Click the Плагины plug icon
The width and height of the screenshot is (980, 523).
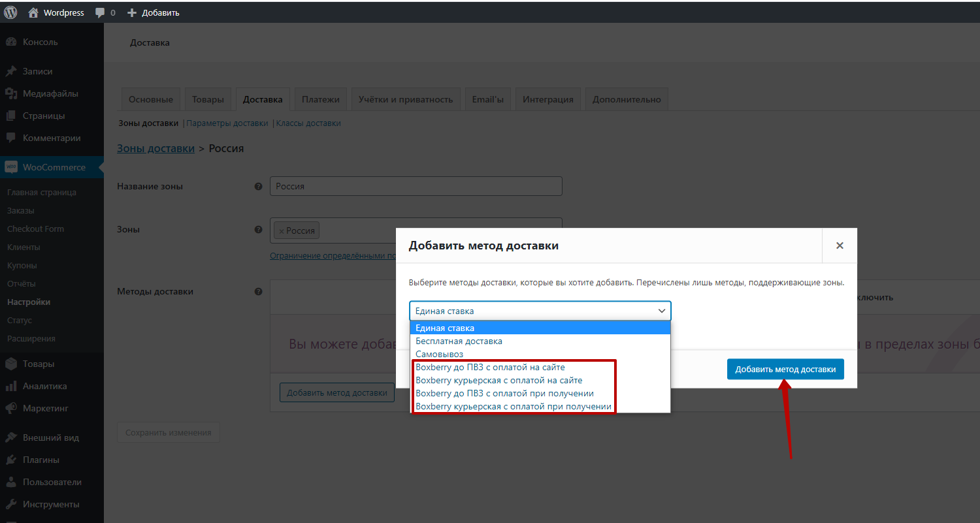pos(11,460)
